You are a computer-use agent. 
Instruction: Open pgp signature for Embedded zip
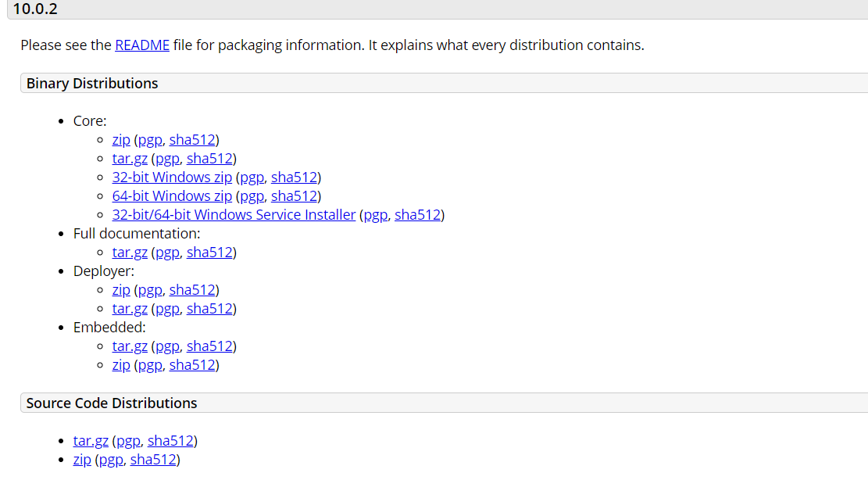(x=150, y=365)
